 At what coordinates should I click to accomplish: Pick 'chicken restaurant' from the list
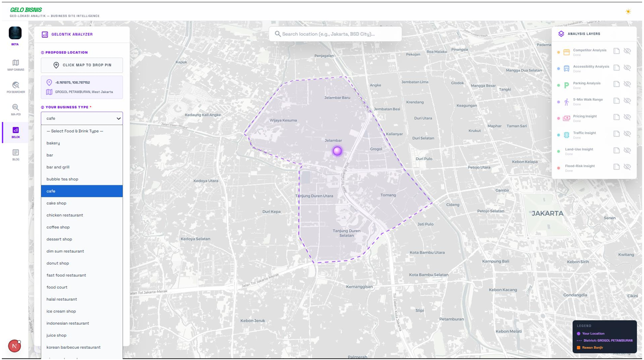coord(82,215)
